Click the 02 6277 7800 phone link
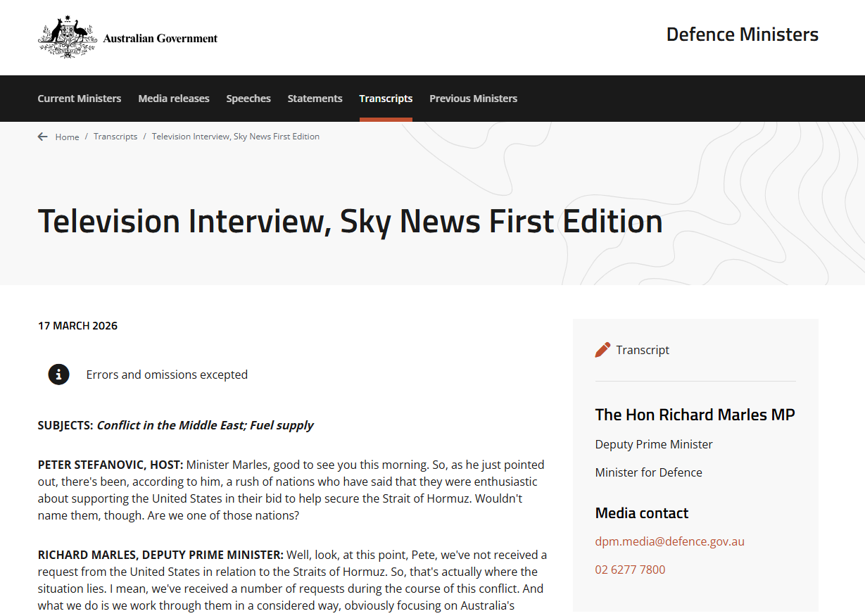 (630, 570)
